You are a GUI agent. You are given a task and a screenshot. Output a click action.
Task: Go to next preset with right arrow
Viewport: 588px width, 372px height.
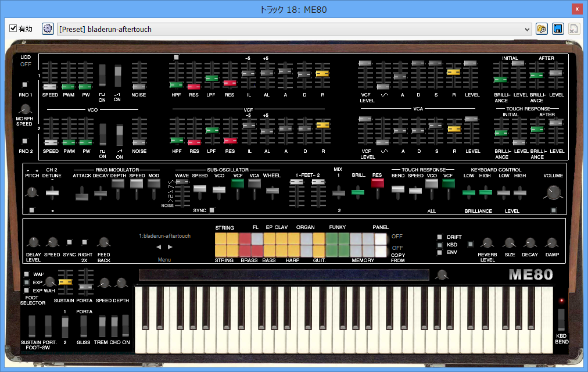click(170, 247)
